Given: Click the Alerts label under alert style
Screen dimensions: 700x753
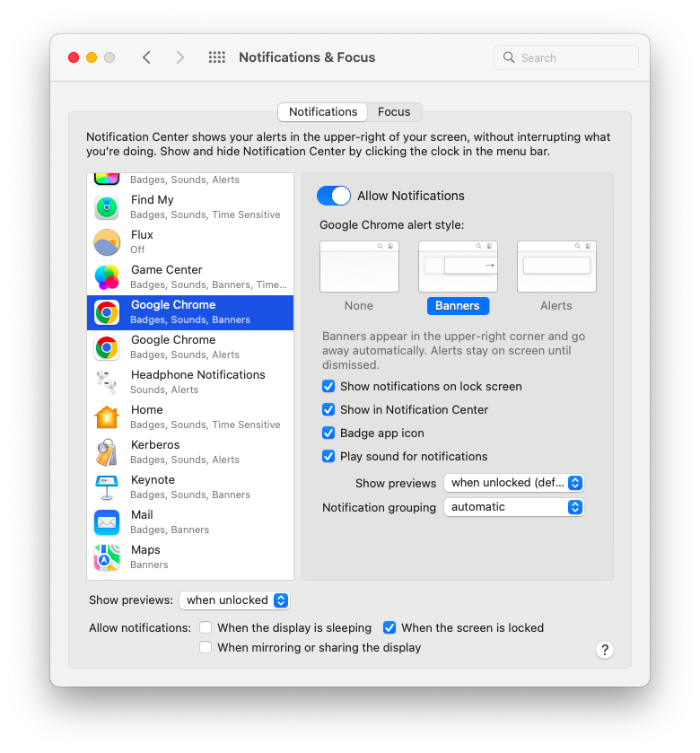Looking at the screenshot, I should pyautogui.click(x=556, y=306).
